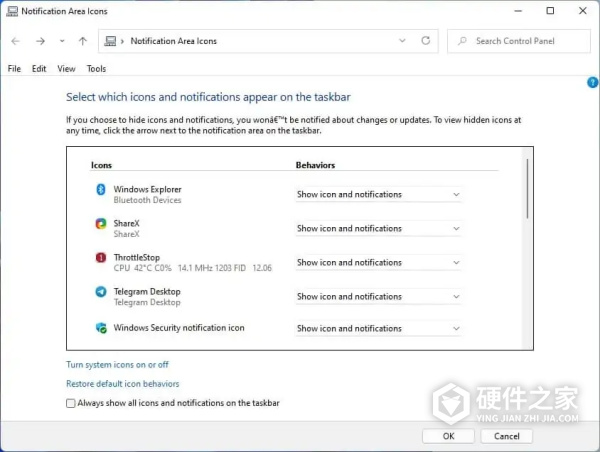Click the Windows Security shield icon

[x=100, y=328]
